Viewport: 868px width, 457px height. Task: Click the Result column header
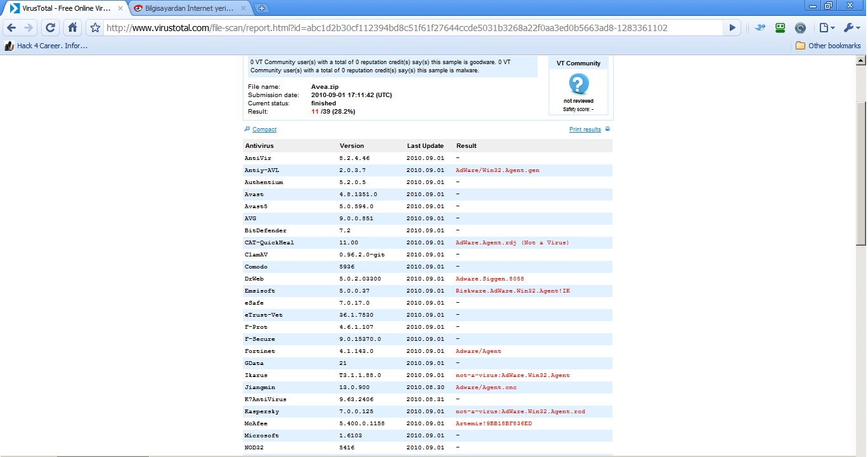[466, 146]
